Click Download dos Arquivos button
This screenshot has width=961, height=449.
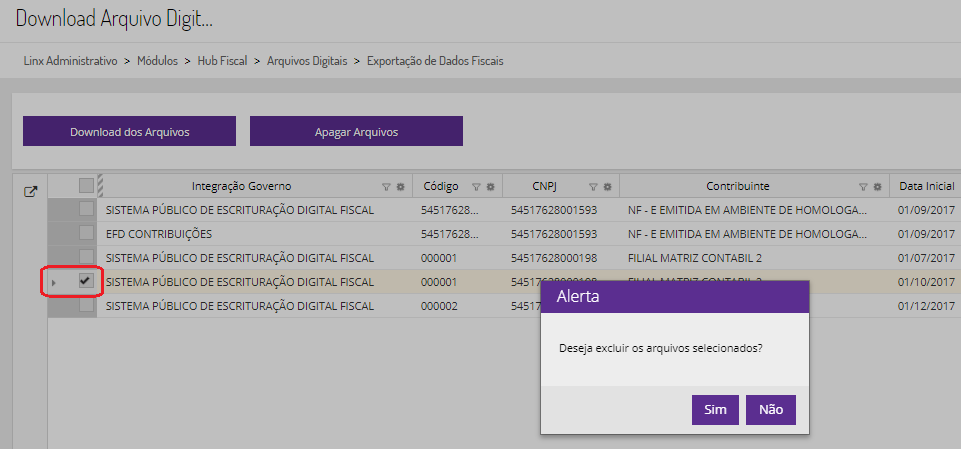[129, 131]
